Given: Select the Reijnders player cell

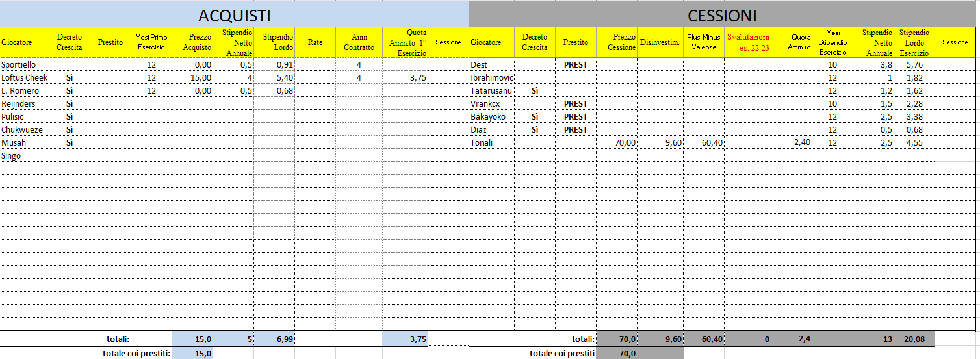Looking at the screenshot, I should pos(25,104).
